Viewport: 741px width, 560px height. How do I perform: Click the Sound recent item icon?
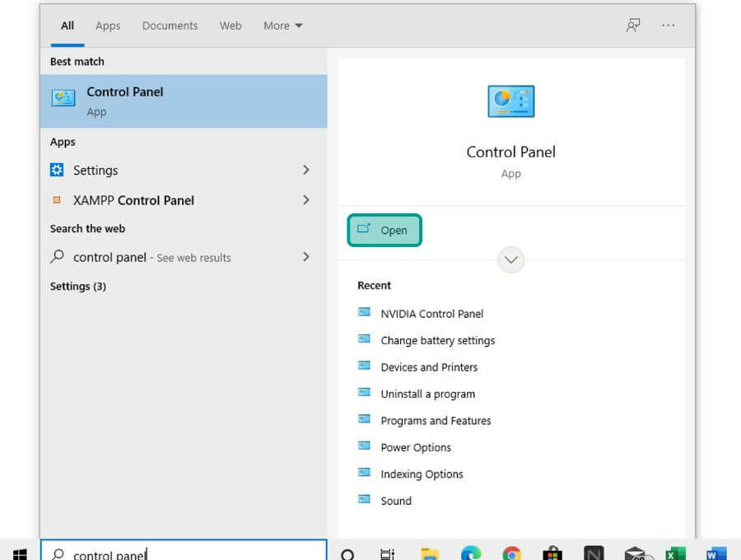tap(364, 499)
